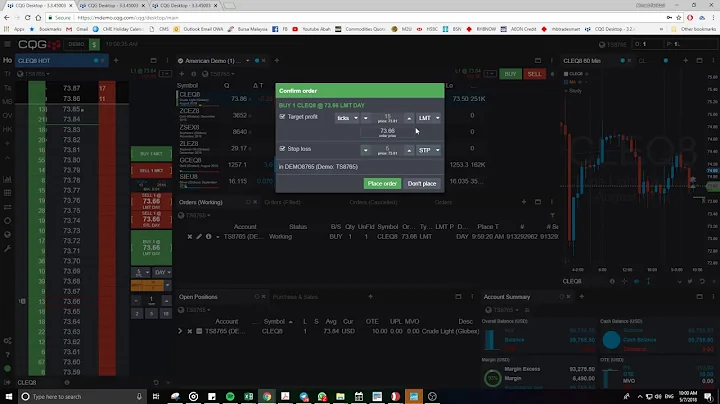Click the filter icon in Orders panel

tap(552, 215)
